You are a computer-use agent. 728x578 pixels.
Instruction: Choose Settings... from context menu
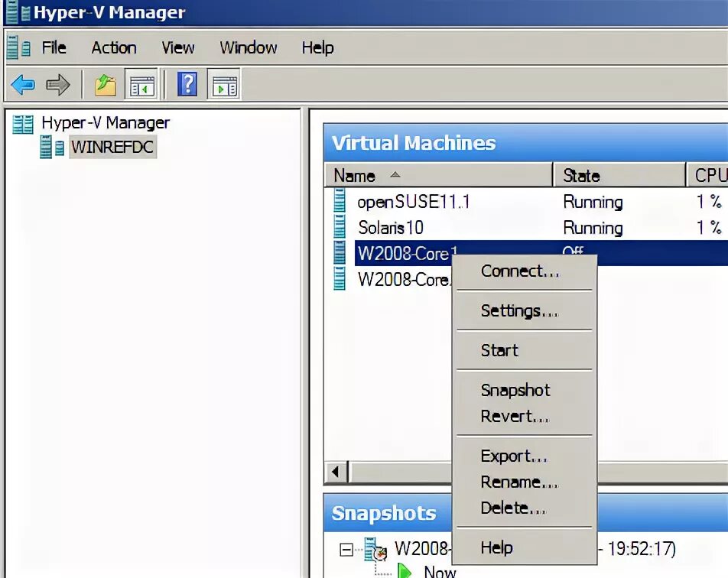(524, 310)
